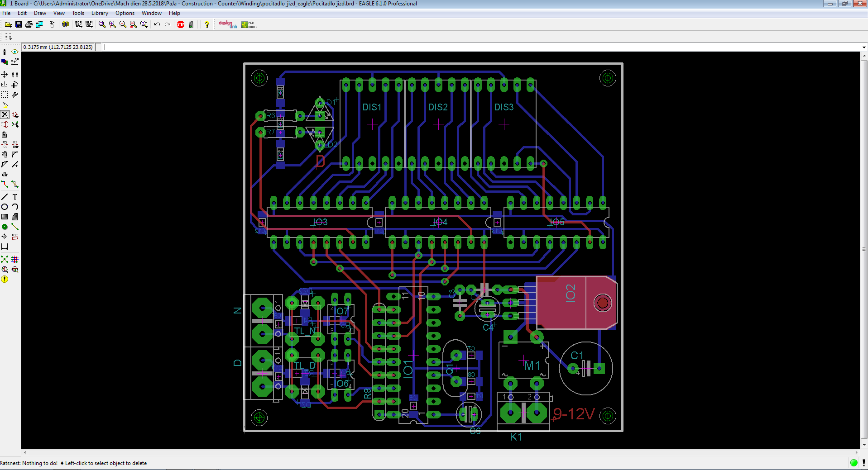This screenshot has height=470, width=868.
Task: Click the coordinate display box
Action: 58,47
